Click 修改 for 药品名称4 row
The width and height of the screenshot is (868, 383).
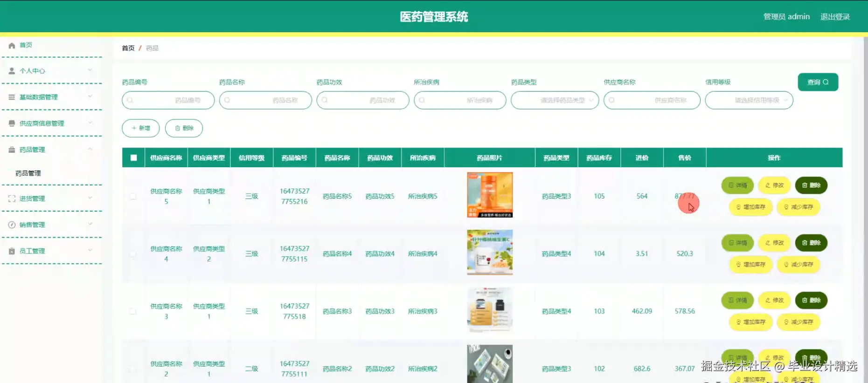pos(774,243)
